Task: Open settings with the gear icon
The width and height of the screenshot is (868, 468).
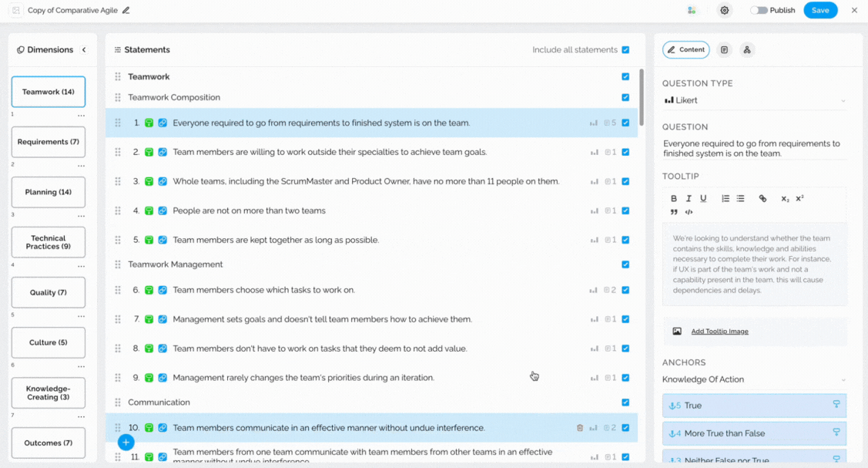Action: pos(724,11)
